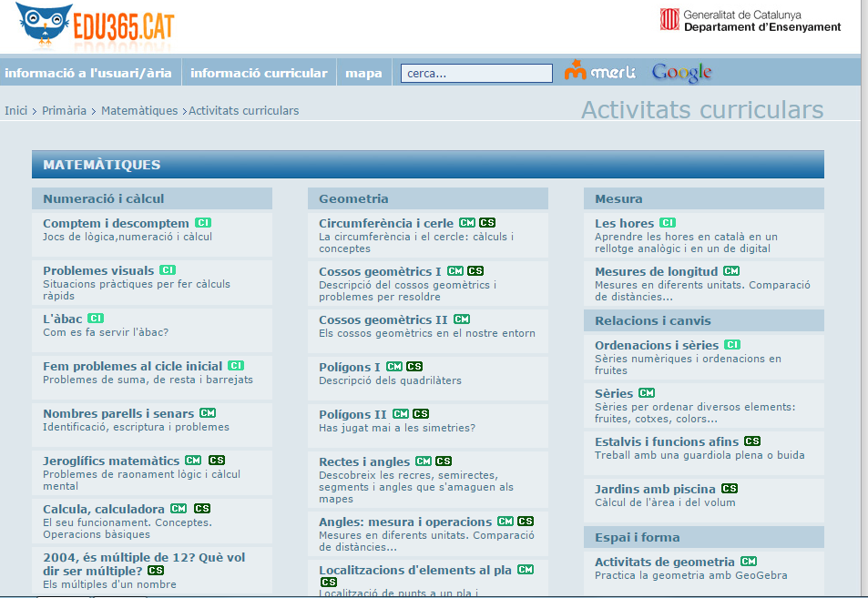Click the Google logo icon
The height and width of the screenshot is (598, 868).
tap(681, 73)
